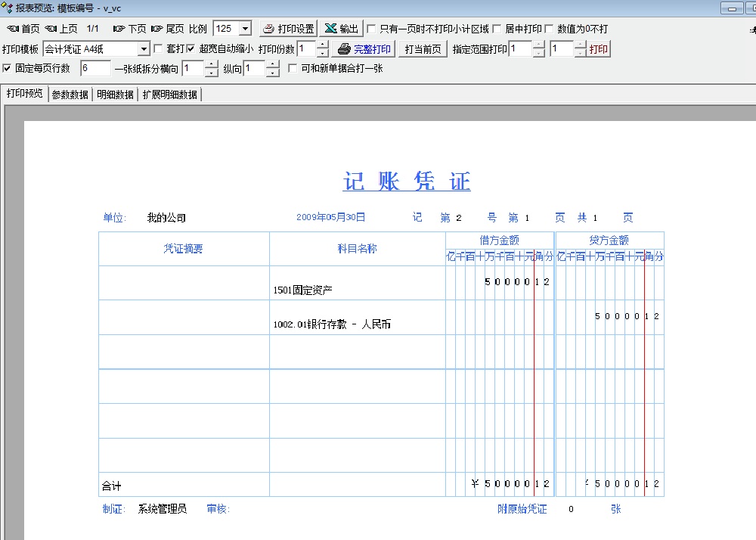The width and height of the screenshot is (756, 540).
Task: Uncheck 超宽自动缩小 option
Action: click(x=191, y=49)
